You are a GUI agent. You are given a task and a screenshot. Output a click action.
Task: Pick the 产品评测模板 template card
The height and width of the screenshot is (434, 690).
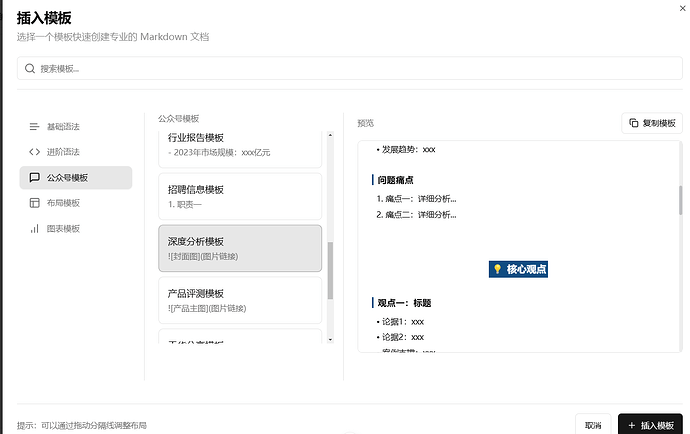[240, 300]
